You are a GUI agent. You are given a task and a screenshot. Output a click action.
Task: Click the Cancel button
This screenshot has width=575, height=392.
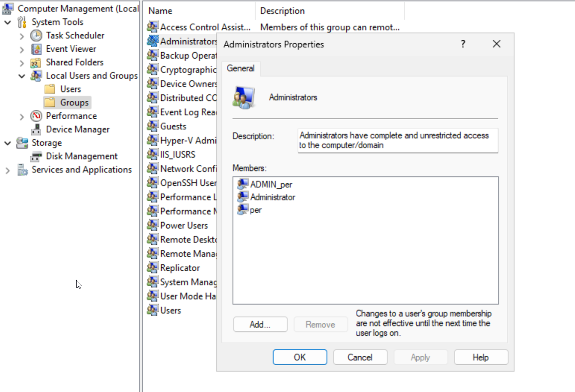(360, 357)
